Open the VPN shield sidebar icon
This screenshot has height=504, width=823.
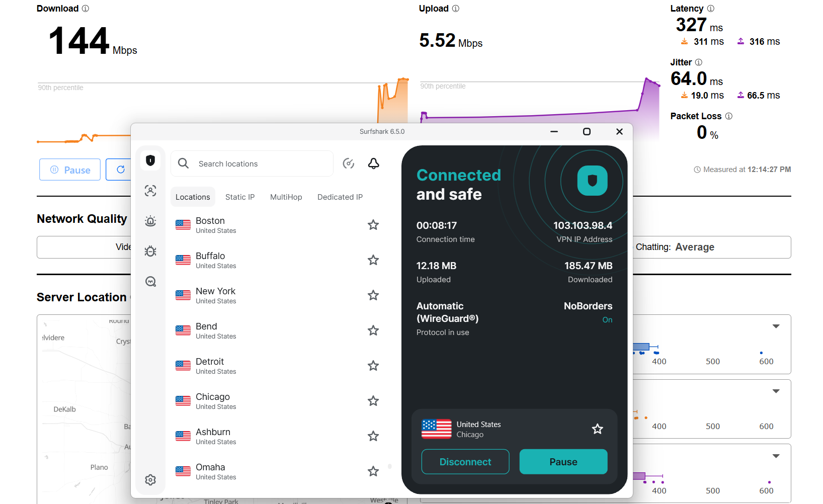click(150, 160)
